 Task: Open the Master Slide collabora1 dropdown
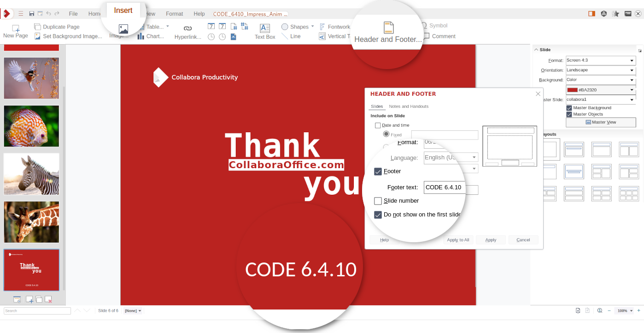(600, 99)
